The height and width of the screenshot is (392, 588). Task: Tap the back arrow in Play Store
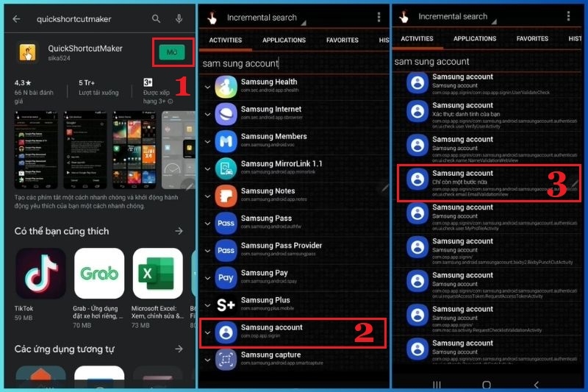coord(16,19)
